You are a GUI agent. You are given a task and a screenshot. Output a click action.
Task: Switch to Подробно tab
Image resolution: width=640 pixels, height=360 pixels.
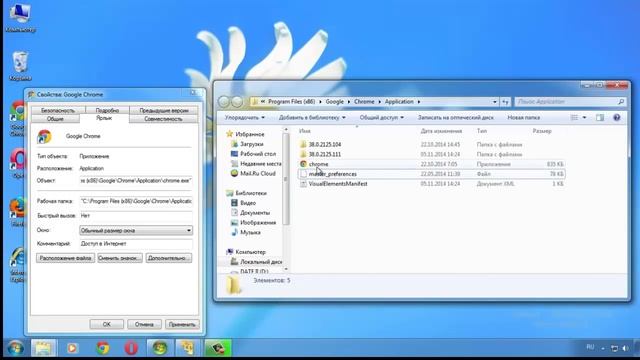pos(107,110)
